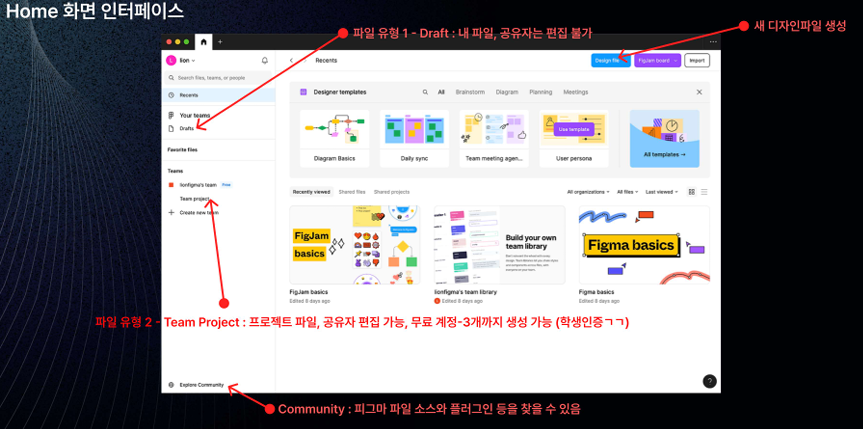Switch to grid view
The width and height of the screenshot is (863, 429).
[692, 192]
